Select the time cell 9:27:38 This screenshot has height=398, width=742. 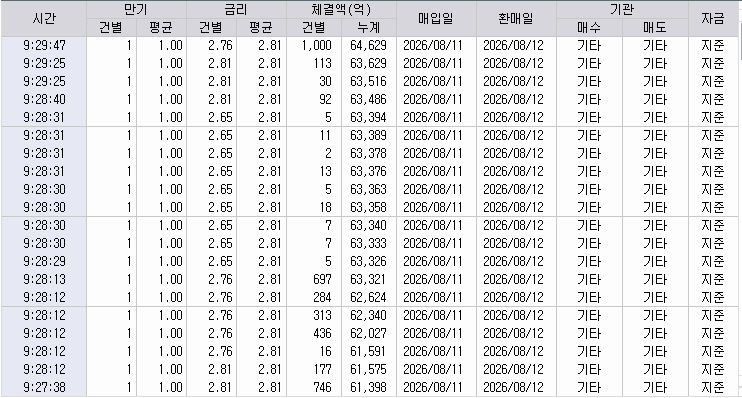click(x=44, y=387)
